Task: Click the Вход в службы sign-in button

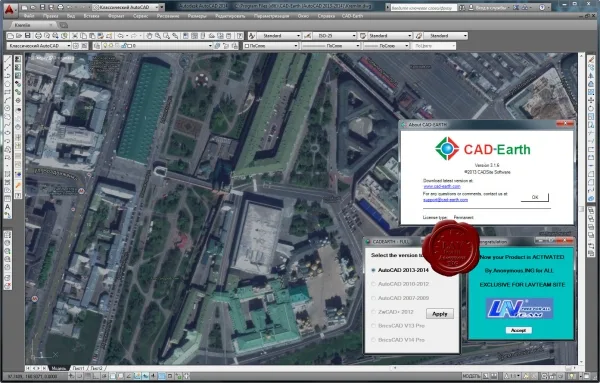Action: (488, 7)
